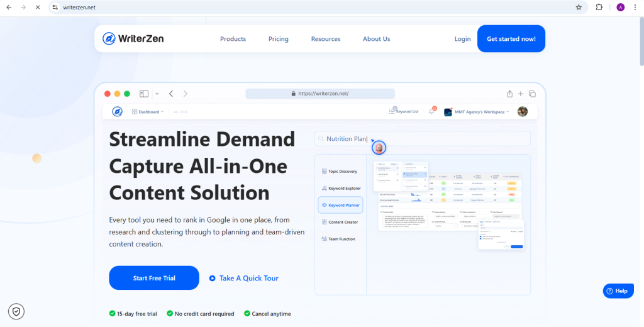Open the browser extensions puzzle icon
This screenshot has height=327, width=644.
click(x=599, y=8)
